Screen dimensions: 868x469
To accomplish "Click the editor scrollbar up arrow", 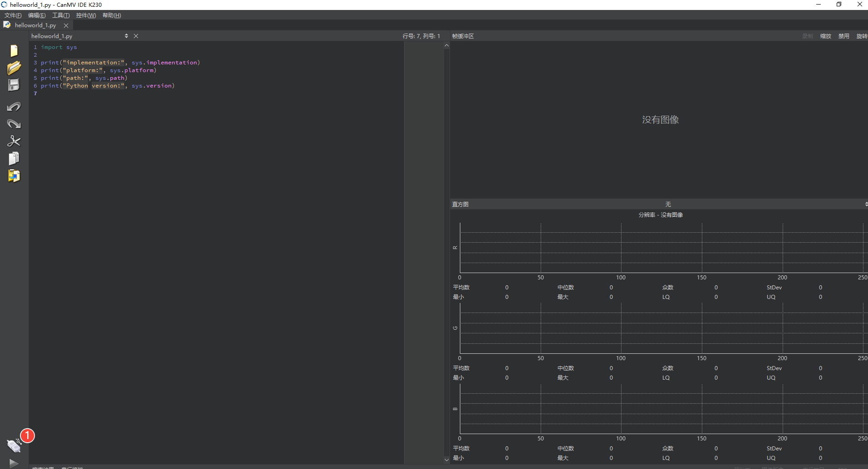I will click(447, 45).
